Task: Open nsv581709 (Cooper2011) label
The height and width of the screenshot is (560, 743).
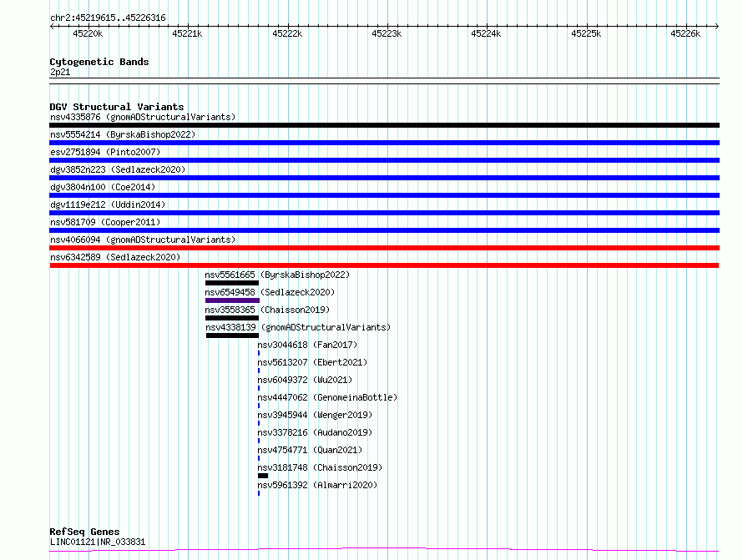Action: click(105, 222)
